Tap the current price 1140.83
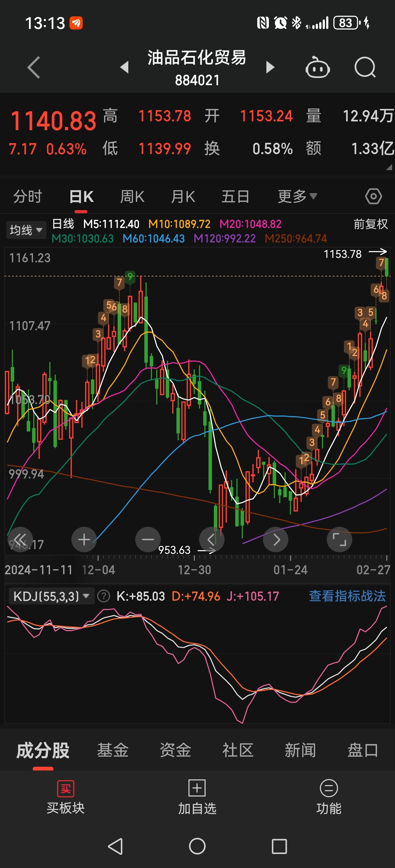The height and width of the screenshot is (868, 395). tap(53, 121)
